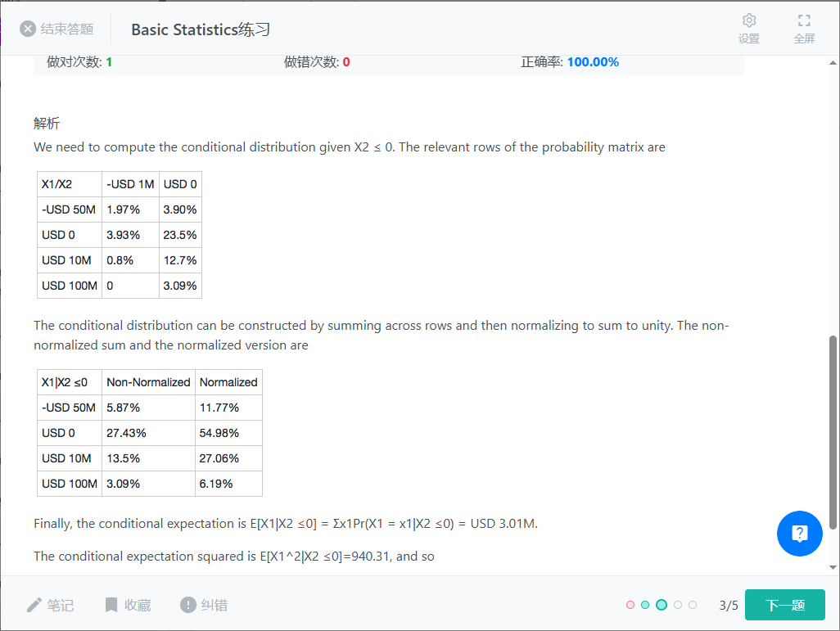This screenshot has height=631, width=840.
Task: Jump to the fourth question dot
Action: click(x=678, y=605)
